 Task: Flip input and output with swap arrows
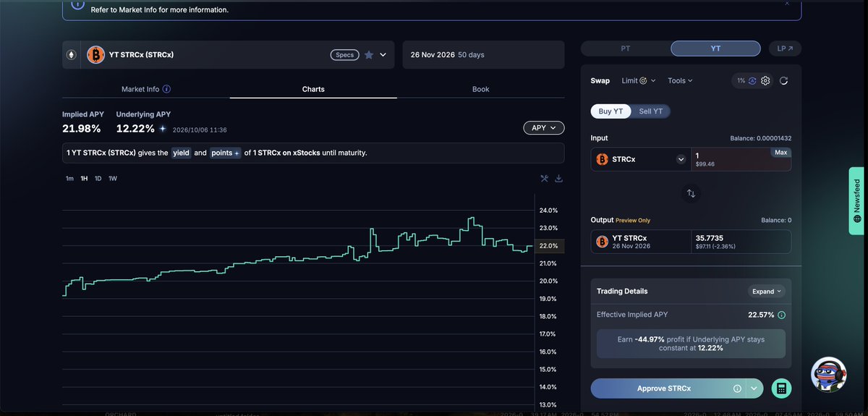pyautogui.click(x=691, y=193)
